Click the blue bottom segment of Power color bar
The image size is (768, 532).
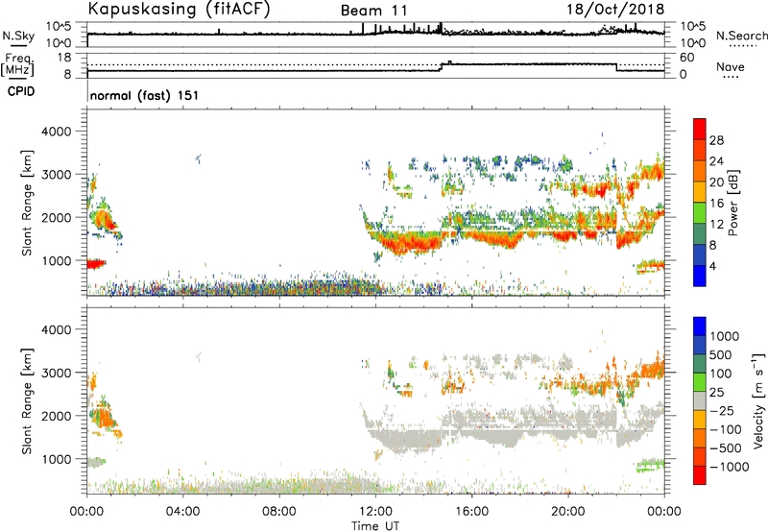pos(700,276)
